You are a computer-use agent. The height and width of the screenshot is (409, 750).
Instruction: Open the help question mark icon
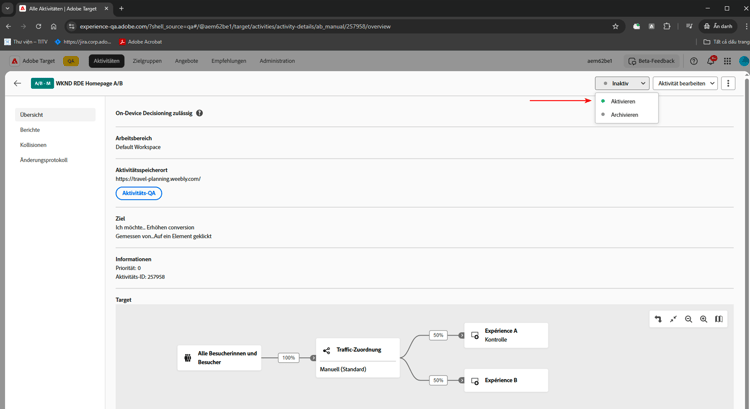click(x=694, y=61)
